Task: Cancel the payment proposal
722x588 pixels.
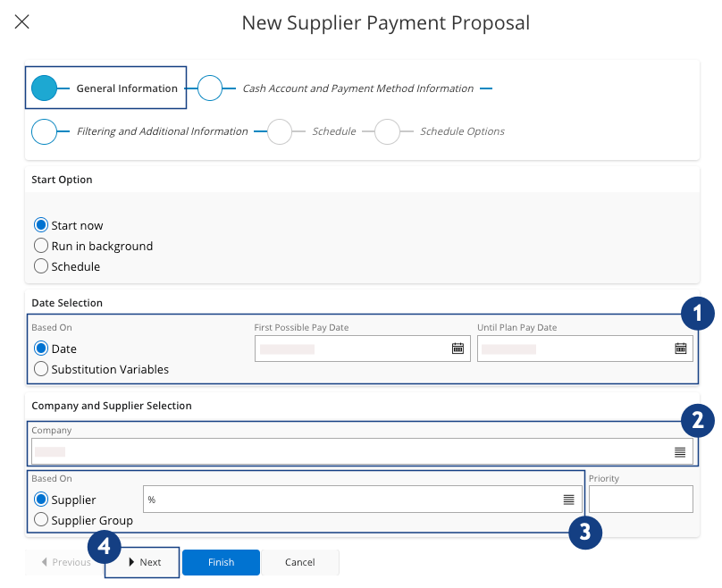Action: (300, 562)
